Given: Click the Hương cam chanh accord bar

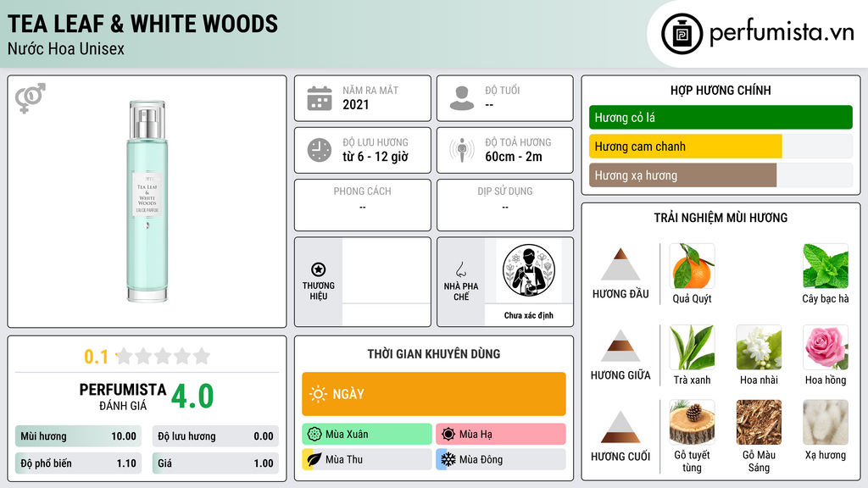Looking at the screenshot, I should coord(721,147).
